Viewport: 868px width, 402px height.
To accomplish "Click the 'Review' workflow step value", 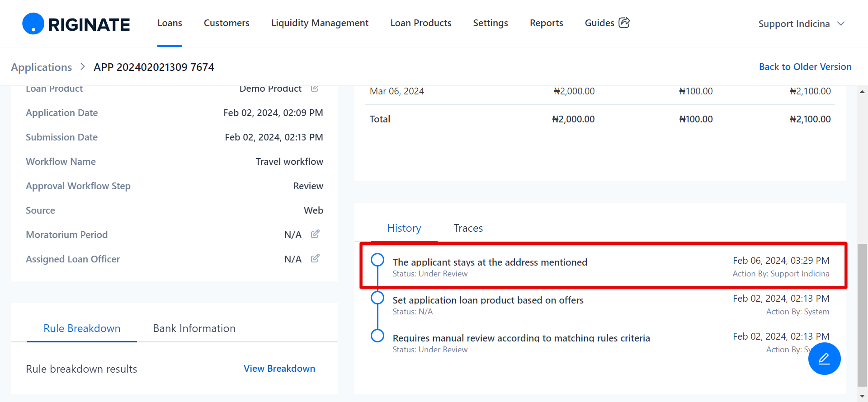I will coord(308,186).
